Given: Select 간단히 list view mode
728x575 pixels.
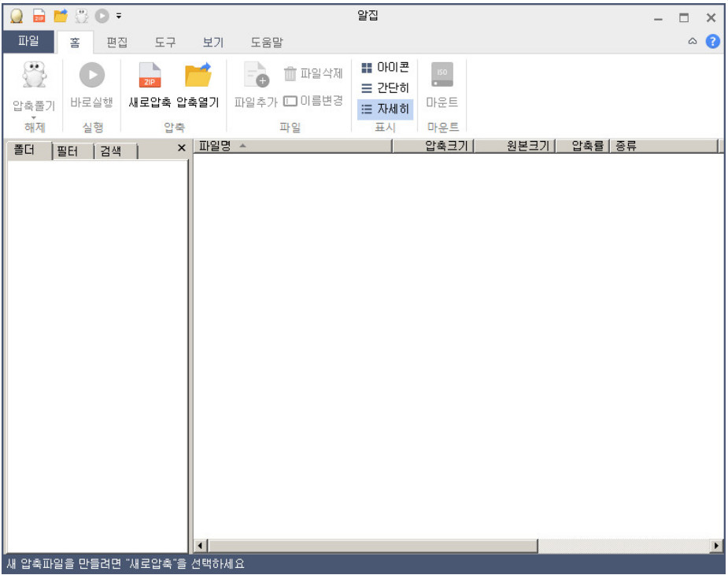Looking at the screenshot, I should (x=385, y=88).
